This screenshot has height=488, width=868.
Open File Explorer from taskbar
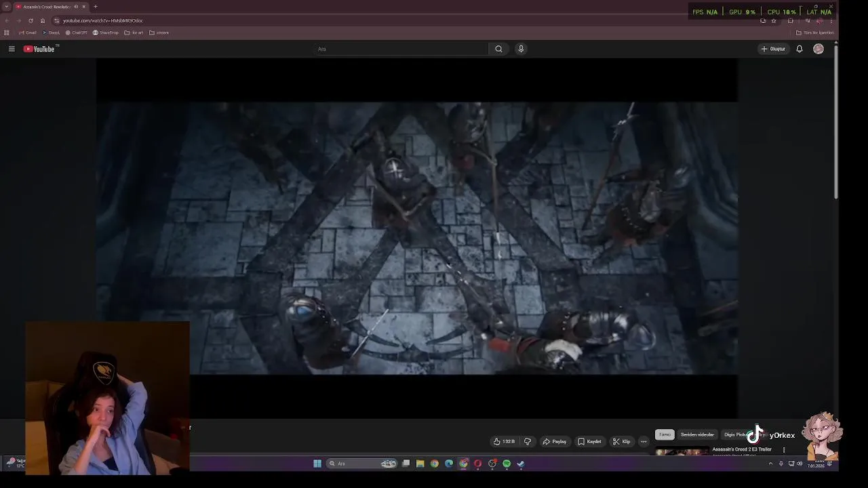point(420,464)
